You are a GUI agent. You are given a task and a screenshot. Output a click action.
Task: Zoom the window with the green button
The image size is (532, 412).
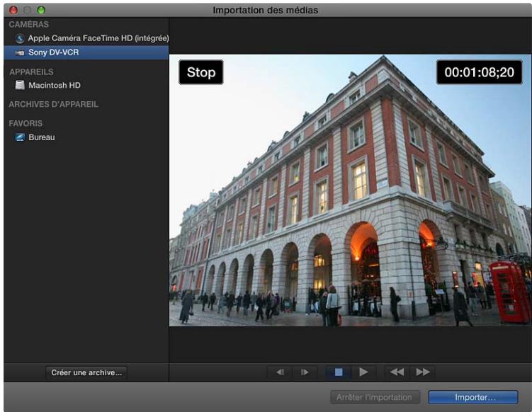tap(41, 10)
